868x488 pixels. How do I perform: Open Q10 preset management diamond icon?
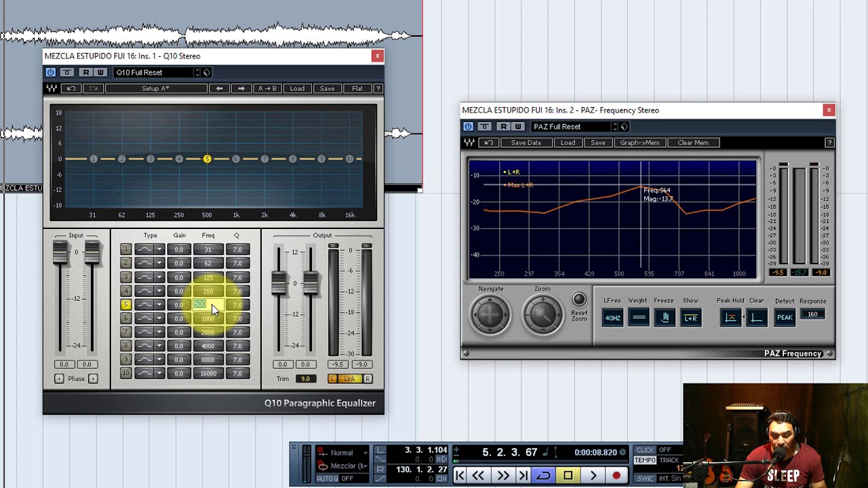click(x=207, y=73)
